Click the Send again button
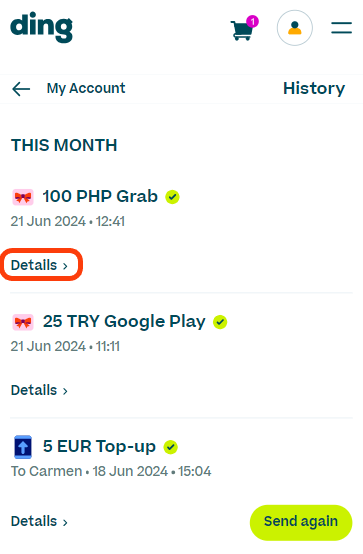 pyautogui.click(x=301, y=522)
